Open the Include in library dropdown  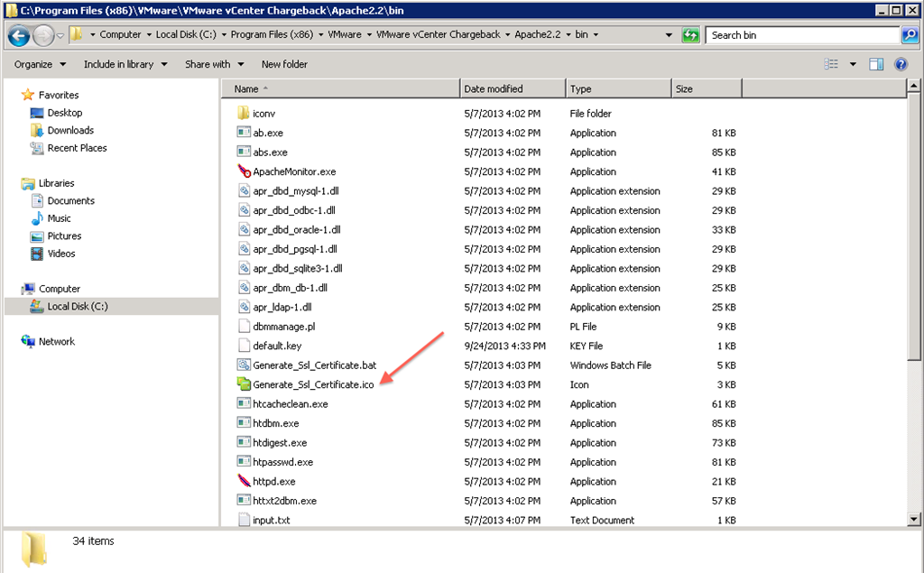click(x=125, y=64)
